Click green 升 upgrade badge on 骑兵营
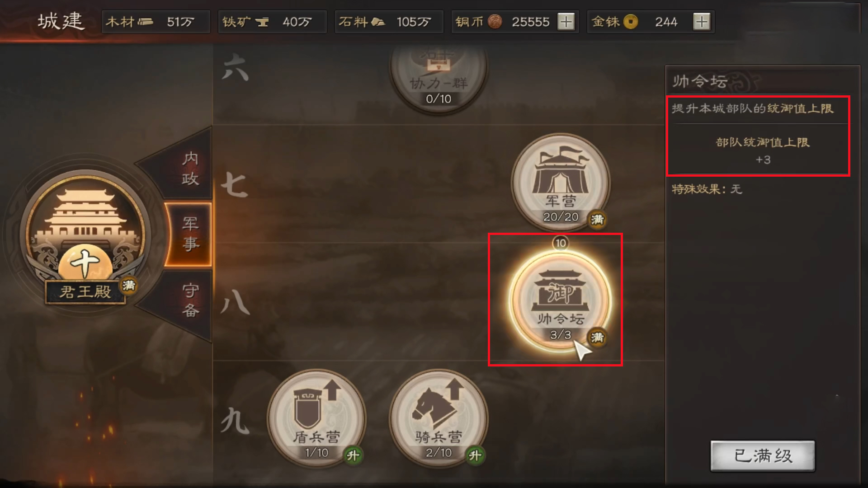Viewport: 868px width, 488px height. [475, 455]
